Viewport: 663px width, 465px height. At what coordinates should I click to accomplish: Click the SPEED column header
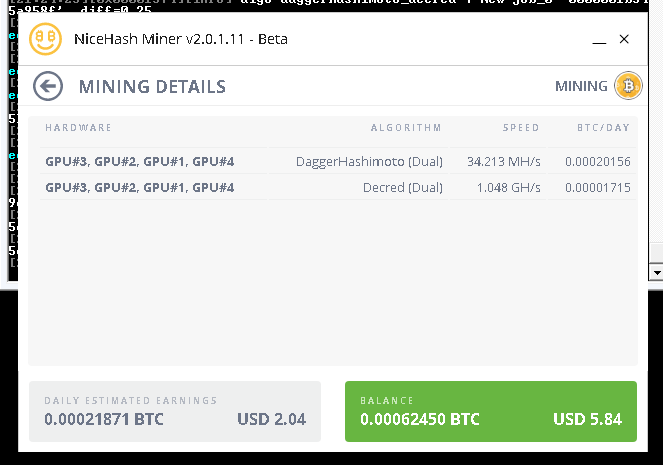coord(521,128)
